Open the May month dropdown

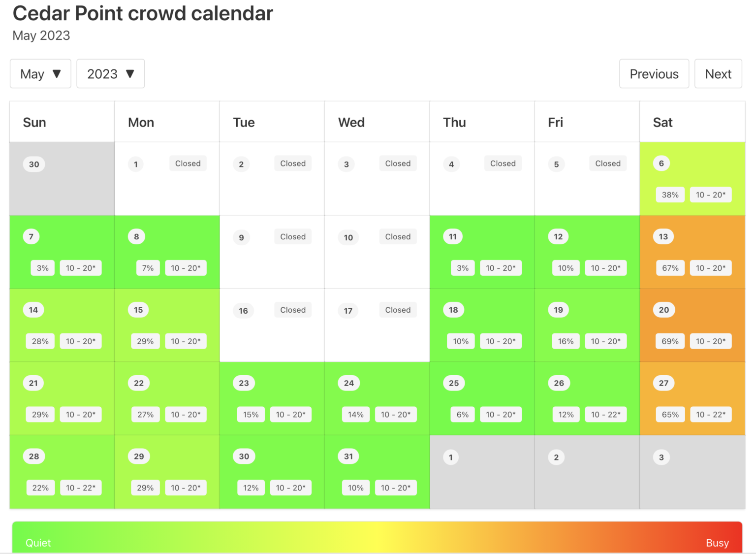coord(40,73)
